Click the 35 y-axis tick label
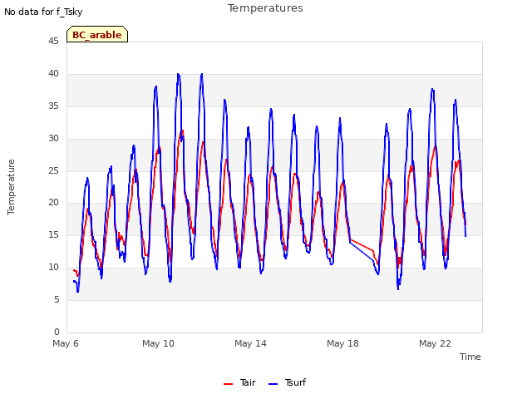Image resolution: width=532 pixels, height=399 pixels. point(53,106)
